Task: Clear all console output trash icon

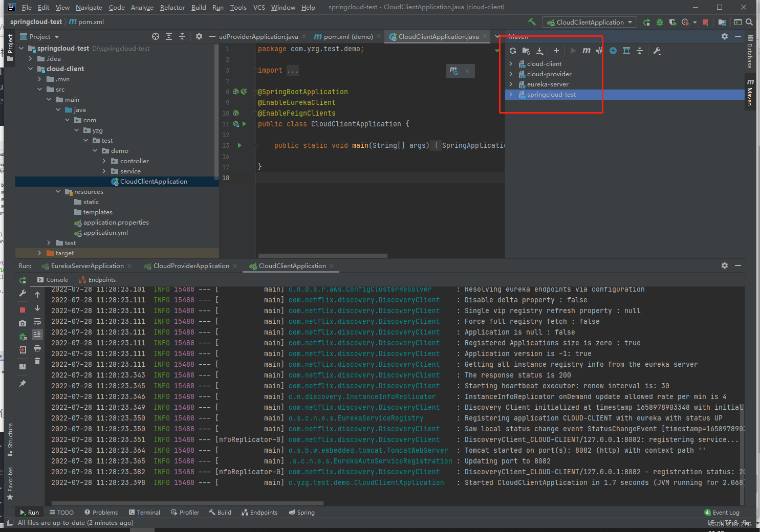Action: [x=37, y=361]
